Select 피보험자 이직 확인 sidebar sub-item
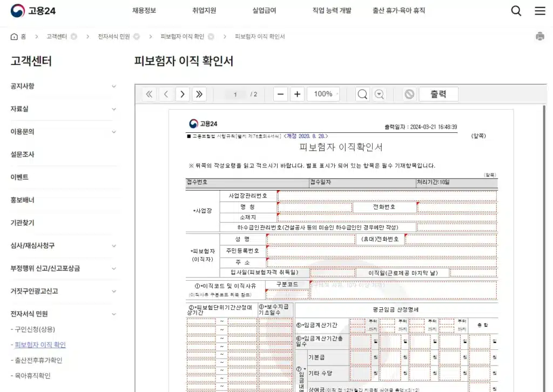553x392 pixels. (x=40, y=345)
